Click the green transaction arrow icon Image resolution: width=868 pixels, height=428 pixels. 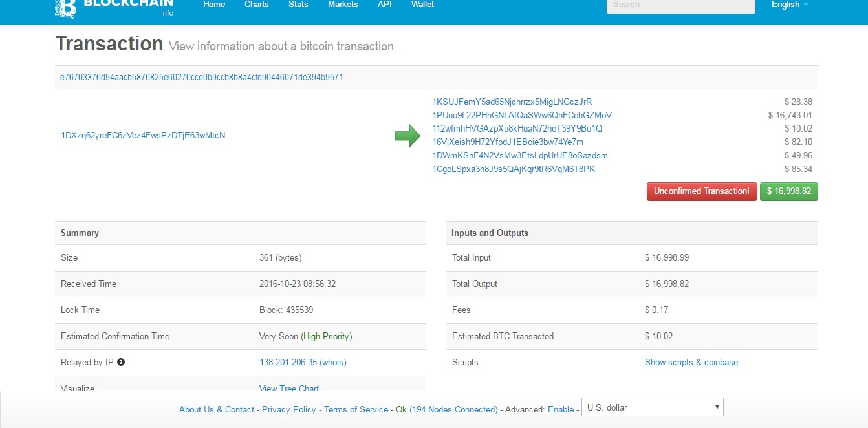pos(407,136)
